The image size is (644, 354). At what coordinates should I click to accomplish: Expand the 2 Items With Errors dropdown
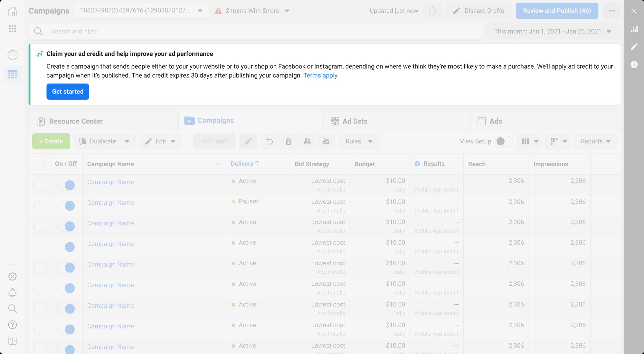(x=252, y=11)
